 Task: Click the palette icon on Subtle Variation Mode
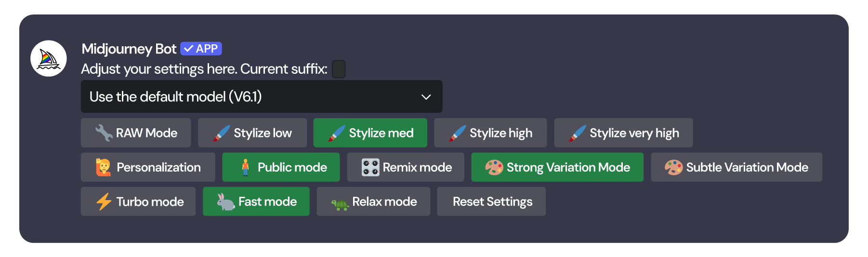(x=674, y=167)
